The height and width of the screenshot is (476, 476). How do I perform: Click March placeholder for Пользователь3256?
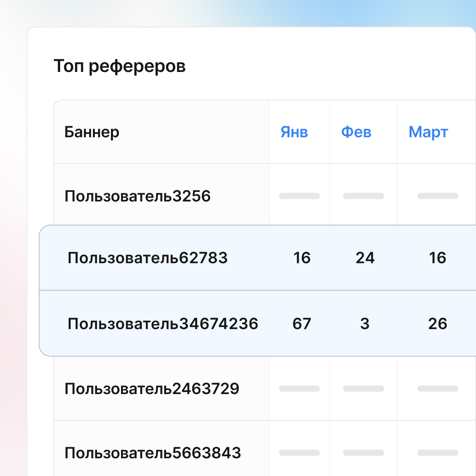pos(438,196)
